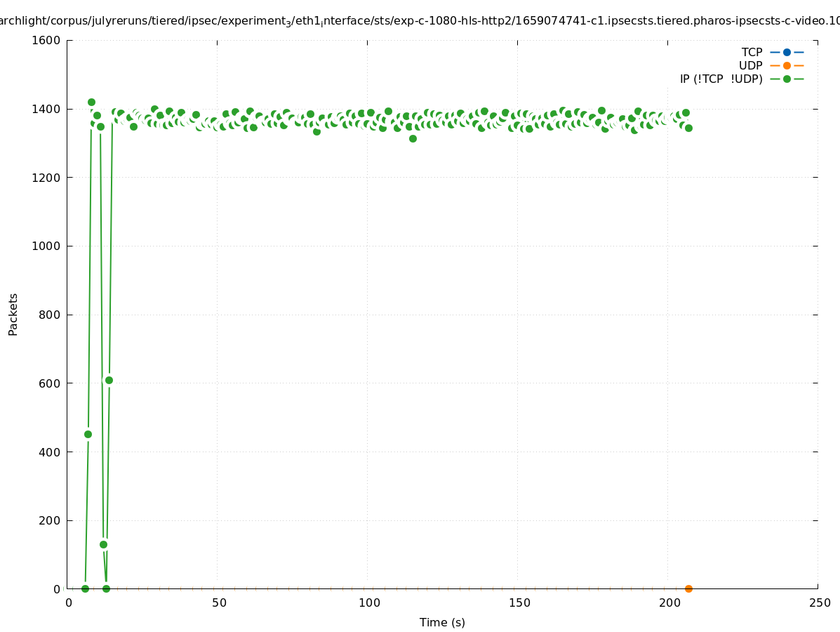Select the TCP legend label
The height and width of the screenshot is (632, 840).
coord(752,52)
